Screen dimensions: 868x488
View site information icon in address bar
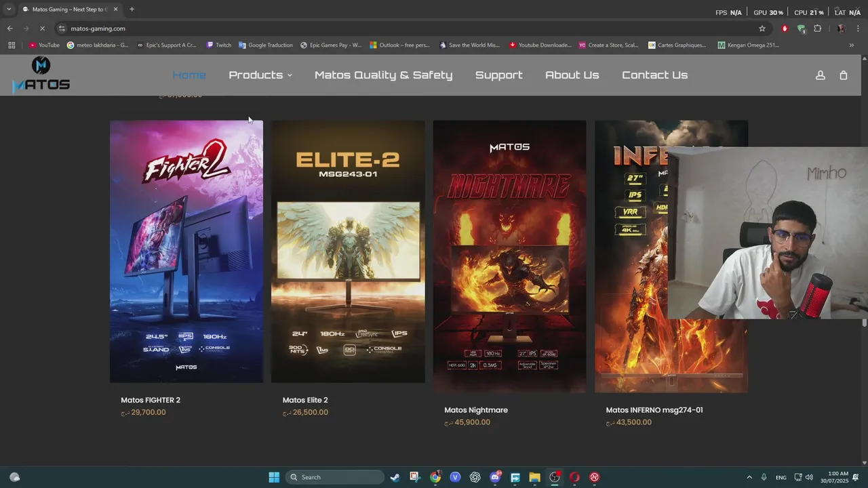click(62, 28)
